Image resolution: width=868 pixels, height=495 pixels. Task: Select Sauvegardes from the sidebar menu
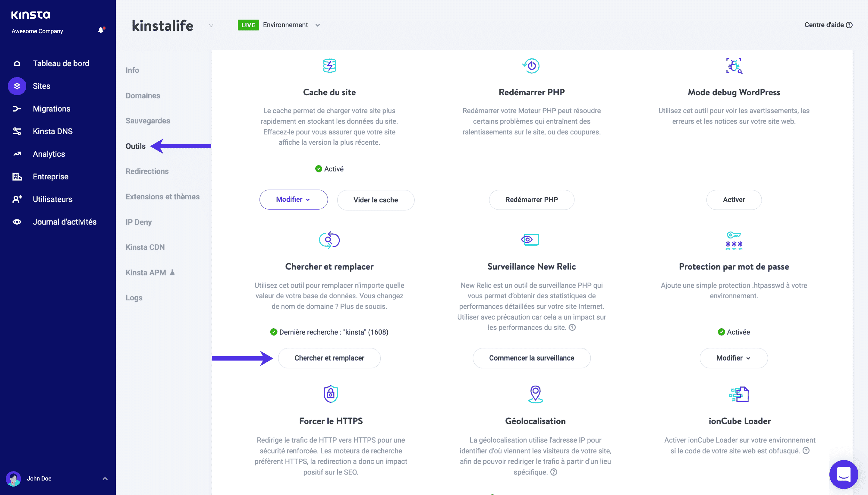147,121
